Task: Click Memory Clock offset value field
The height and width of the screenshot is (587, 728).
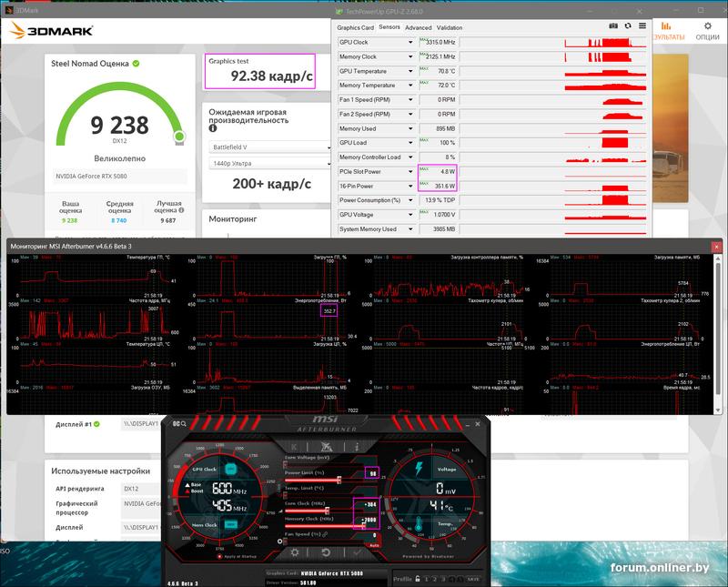Action: [367, 521]
